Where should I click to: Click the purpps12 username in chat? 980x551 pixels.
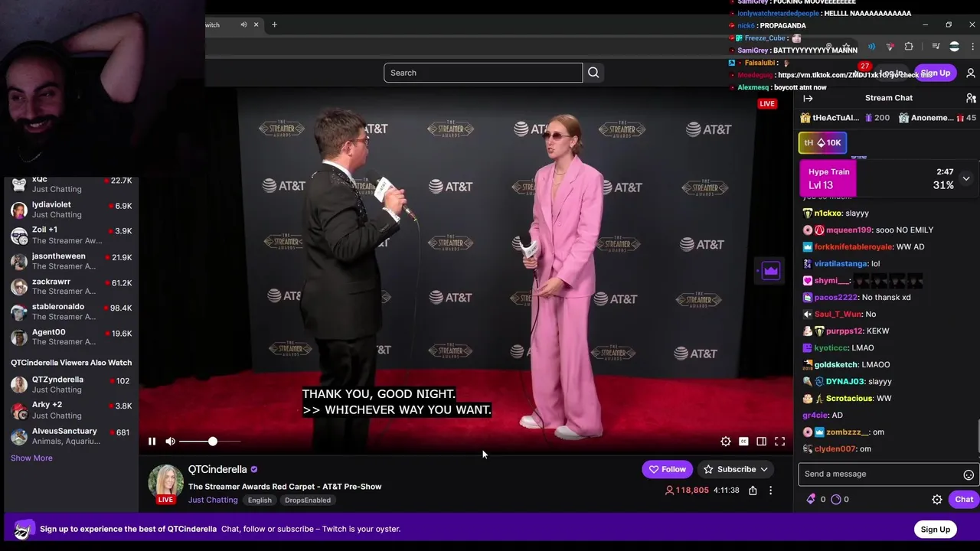844,331
